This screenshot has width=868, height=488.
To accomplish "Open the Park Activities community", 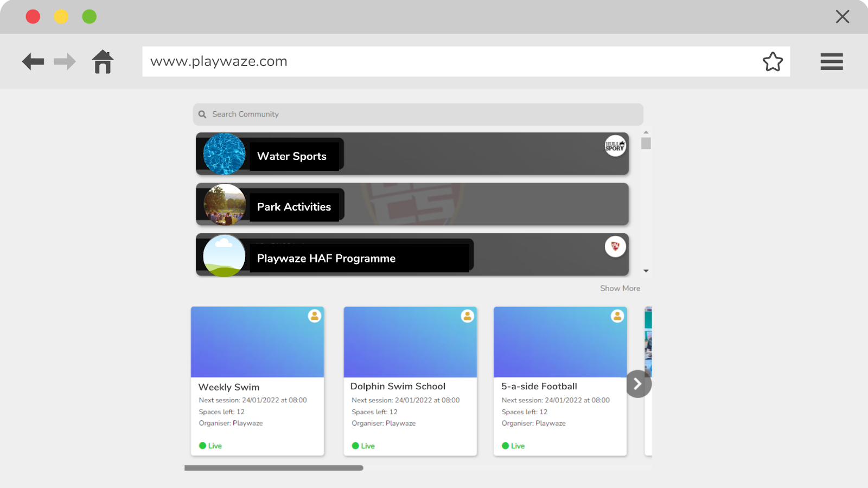I will coord(412,204).
